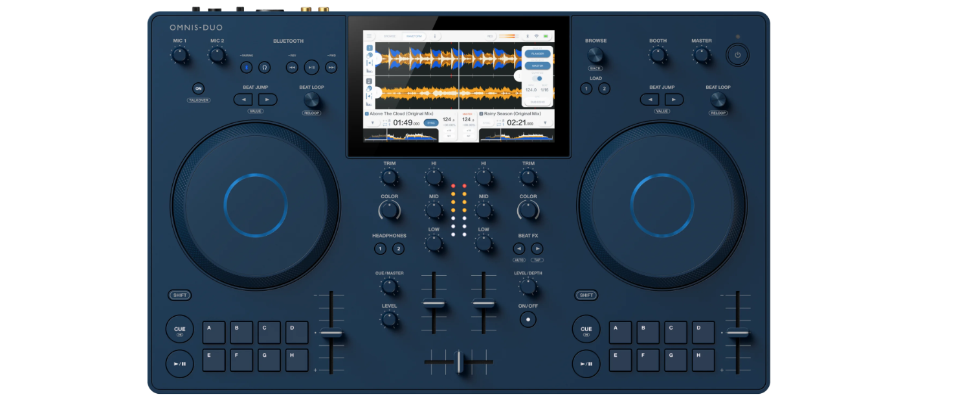This screenshot has height=410, width=980.
Task: Expand deck 2 track dropdown arrow on screen
Action: [545, 122]
